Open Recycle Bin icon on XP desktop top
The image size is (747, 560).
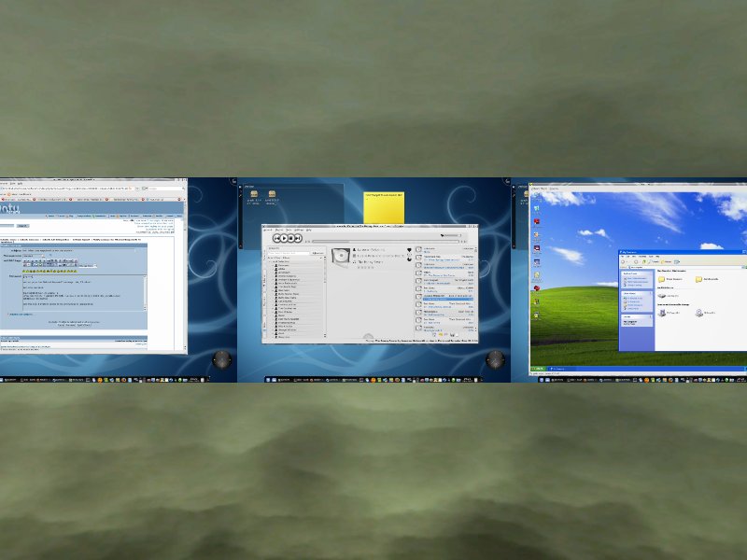pos(537,208)
